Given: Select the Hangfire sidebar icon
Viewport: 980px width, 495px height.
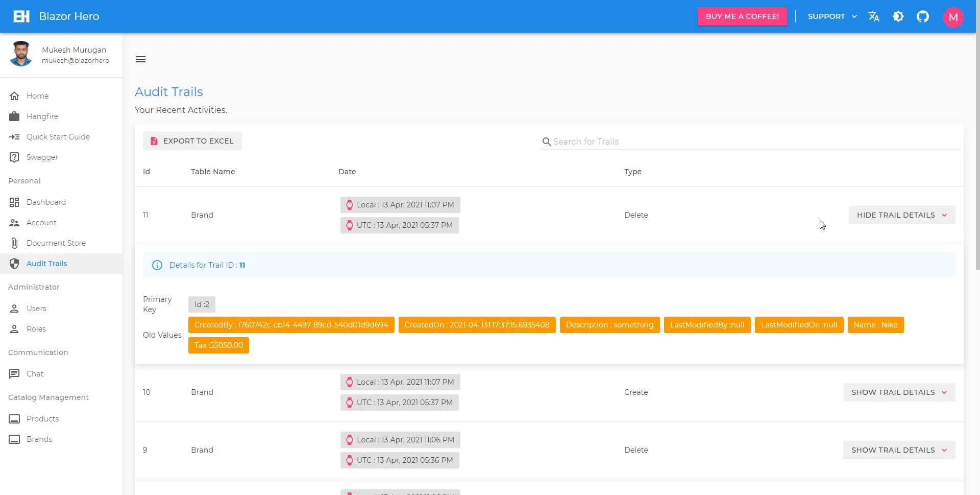Looking at the screenshot, I should (x=14, y=116).
